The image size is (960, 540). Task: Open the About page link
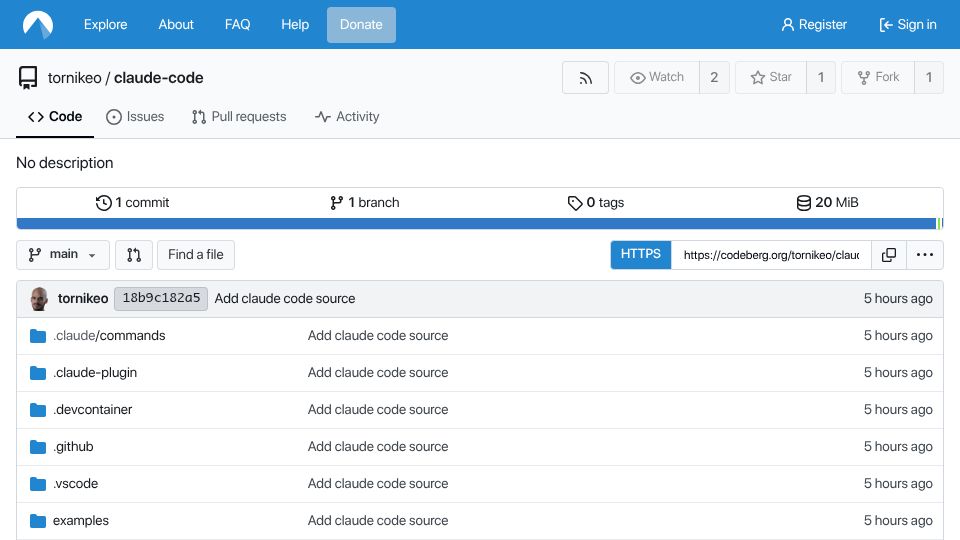point(176,24)
